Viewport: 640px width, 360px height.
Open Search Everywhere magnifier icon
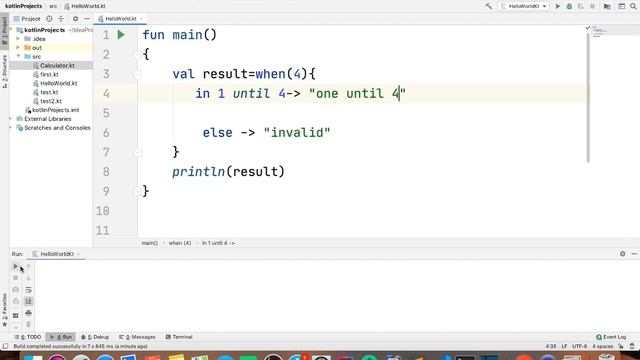coord(633,6)
